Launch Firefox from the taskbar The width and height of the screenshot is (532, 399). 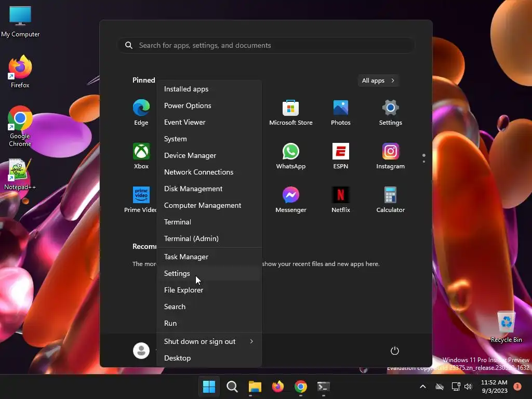[278, 387]
